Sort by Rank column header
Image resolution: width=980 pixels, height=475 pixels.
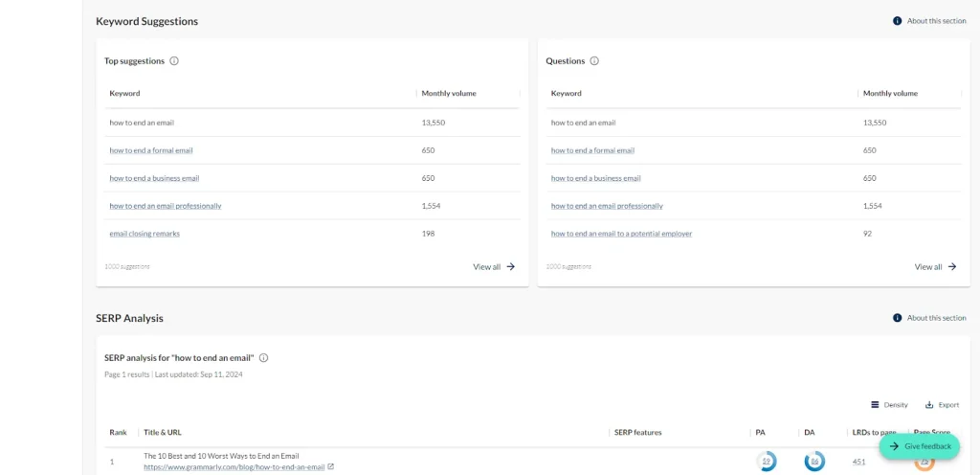[x=118, y=433]
